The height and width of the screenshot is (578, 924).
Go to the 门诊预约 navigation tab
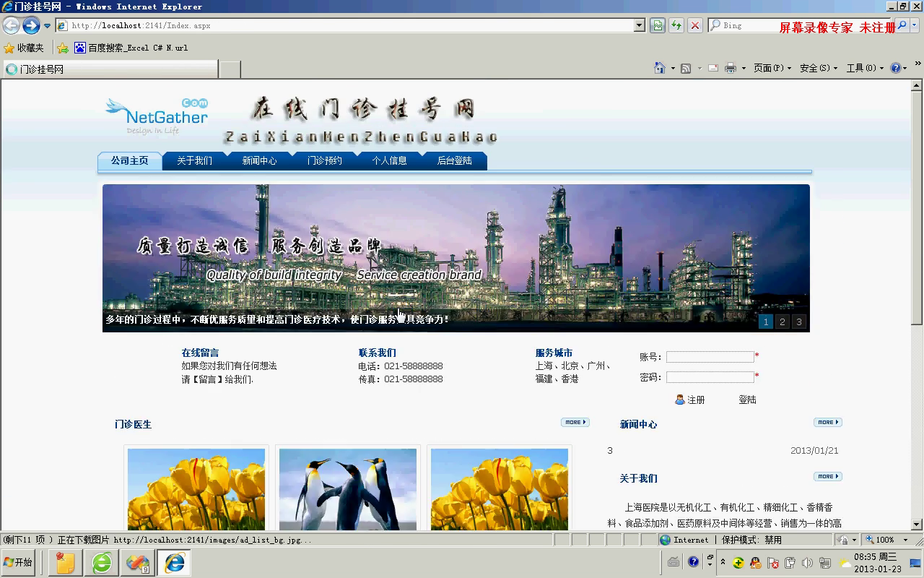[324, 160]
